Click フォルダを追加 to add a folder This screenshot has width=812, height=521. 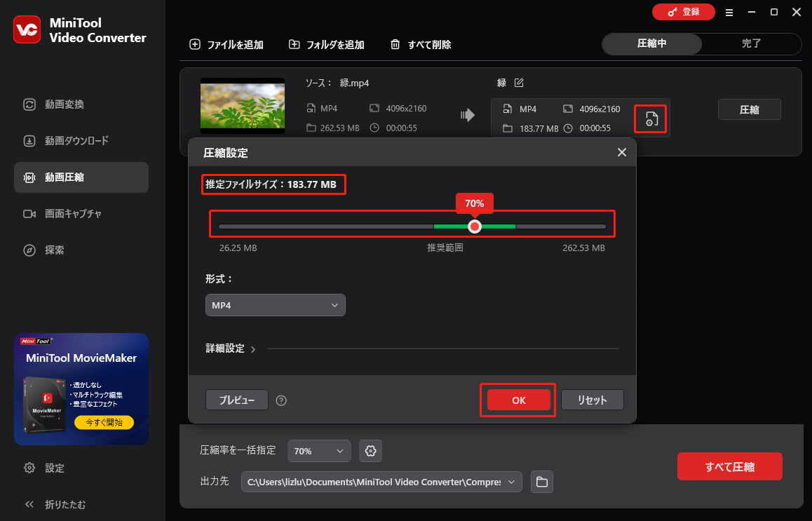[x=326, y=45]
